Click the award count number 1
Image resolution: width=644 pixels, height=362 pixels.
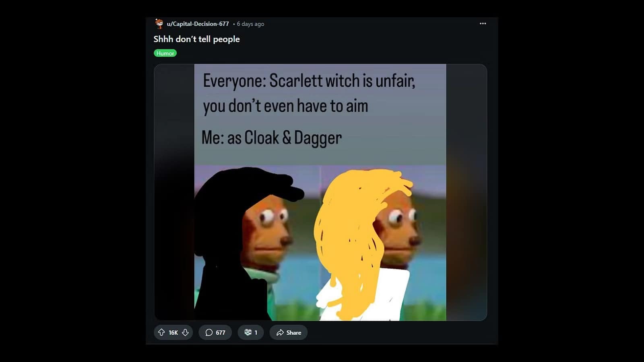(x=256, y=333)
